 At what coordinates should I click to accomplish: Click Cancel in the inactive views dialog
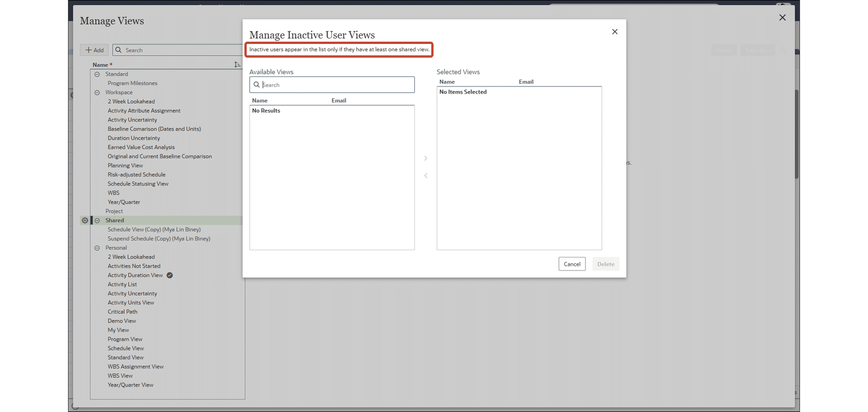(572, 264)
